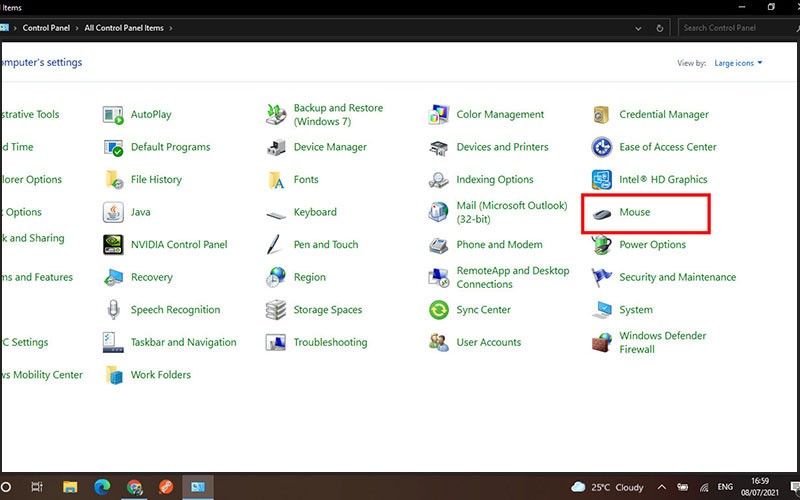Open the 16:59 clock and date
The height and width of the screenshot is (500, 800).
click(x=760, y=487)
